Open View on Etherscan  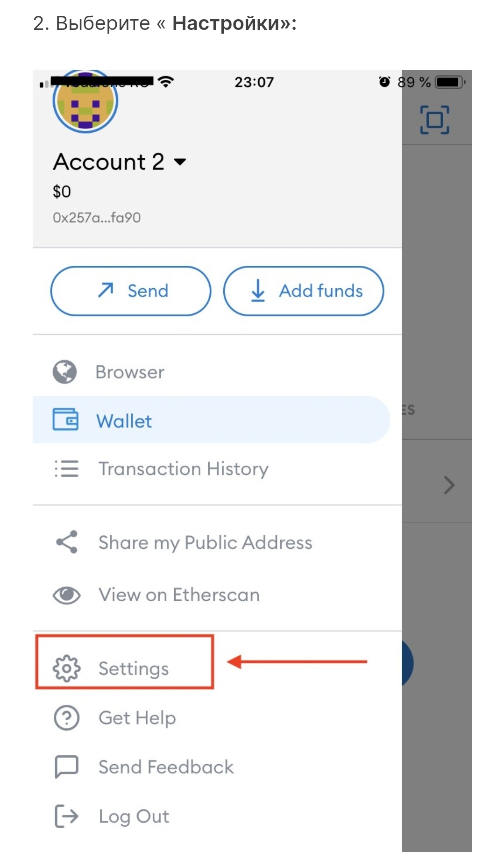click(x=179, y=595)
